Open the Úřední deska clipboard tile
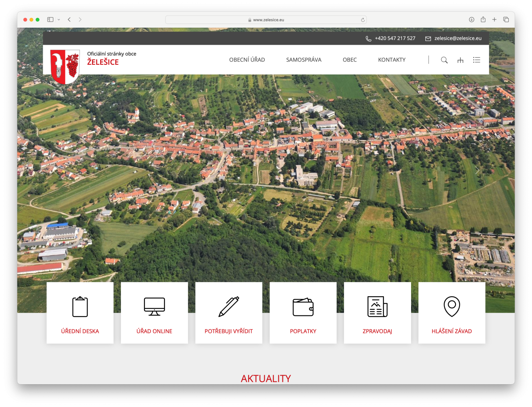Screen dimensions: 532x407 (80, 313)
